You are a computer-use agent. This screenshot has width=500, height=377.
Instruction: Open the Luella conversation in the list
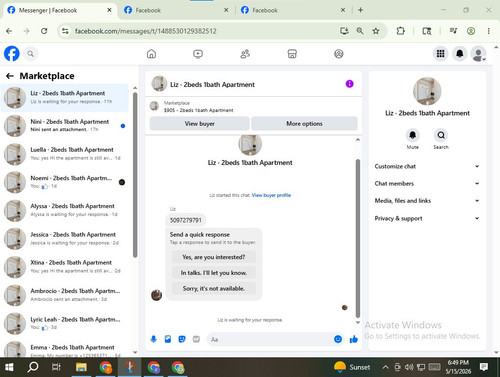[x=65, y=154]
